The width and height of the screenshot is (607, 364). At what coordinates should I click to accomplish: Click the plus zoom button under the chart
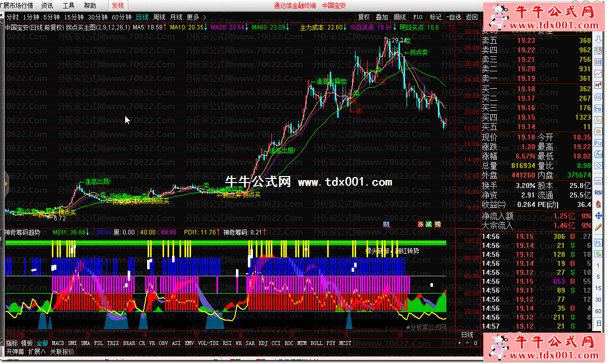click(x=460, y=343)
